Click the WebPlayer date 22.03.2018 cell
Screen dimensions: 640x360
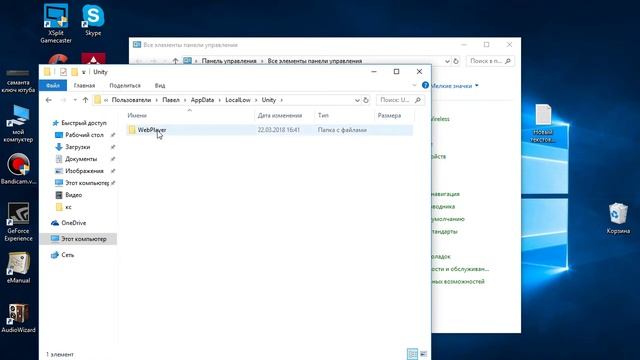click(279, 130)
